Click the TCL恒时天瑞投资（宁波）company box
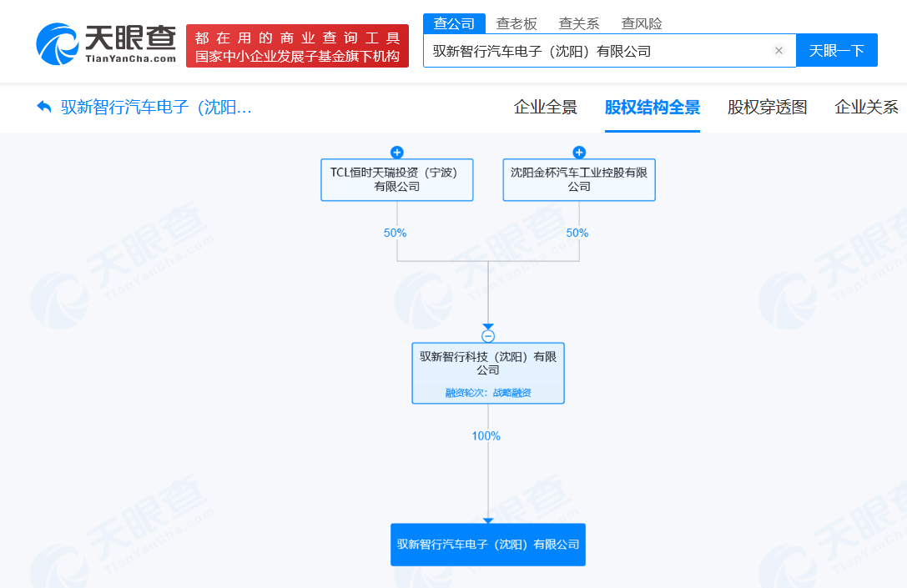This screenshot has height=588, width=907. tap(396, 179)
